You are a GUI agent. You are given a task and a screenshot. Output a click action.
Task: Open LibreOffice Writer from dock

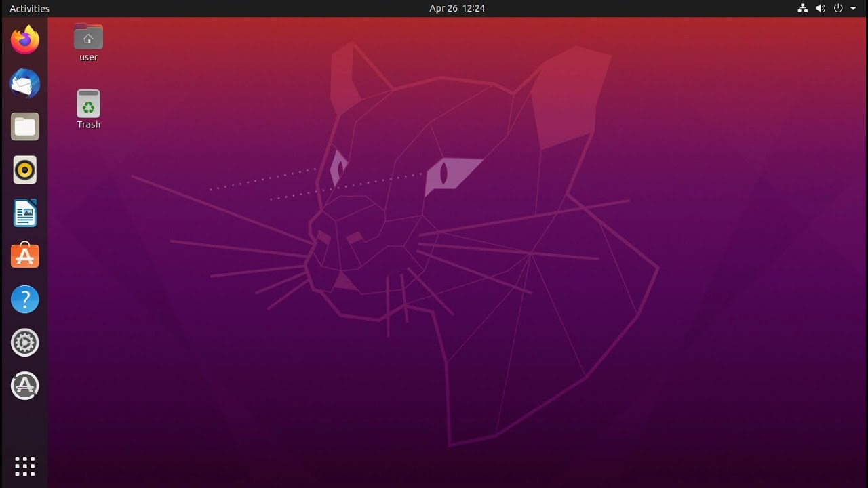point(25,213)
